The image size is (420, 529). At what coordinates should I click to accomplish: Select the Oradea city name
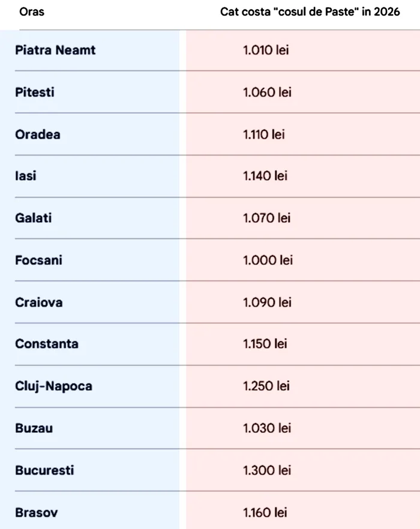[x=38, y=135]
